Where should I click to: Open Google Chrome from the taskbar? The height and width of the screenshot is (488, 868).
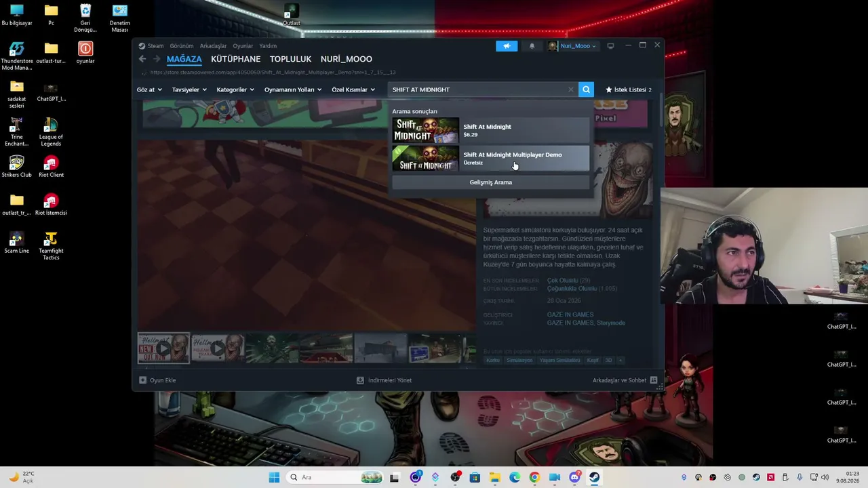(x=534, y=477)
